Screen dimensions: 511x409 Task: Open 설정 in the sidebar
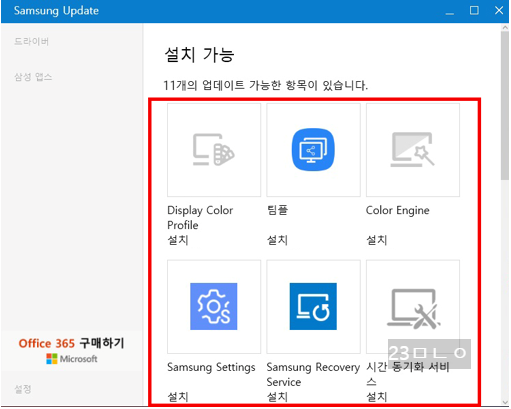coord(23,389)
